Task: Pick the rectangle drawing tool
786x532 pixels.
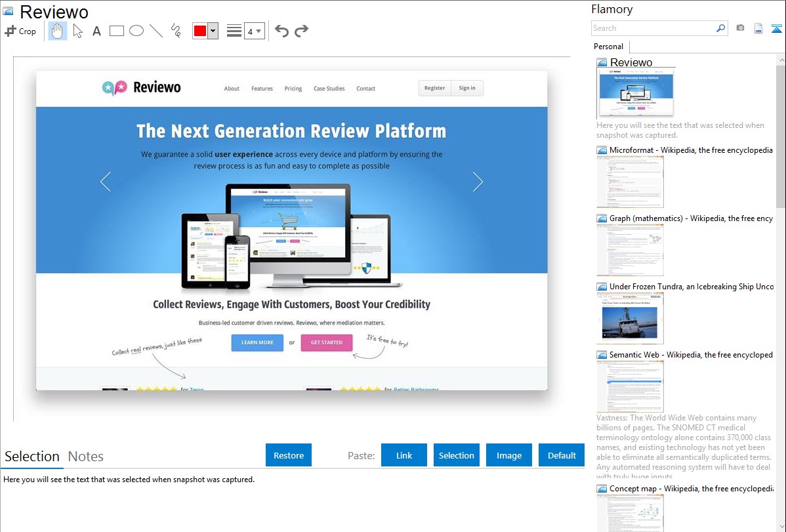Action: click(116, 31)
